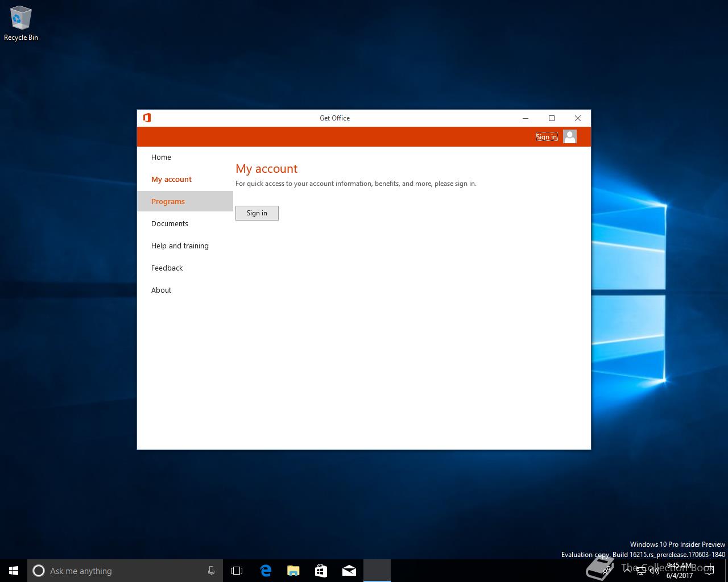This screenshot has height=582, width=728.
Task: Click the network icon in system tray
Action: 641,571
